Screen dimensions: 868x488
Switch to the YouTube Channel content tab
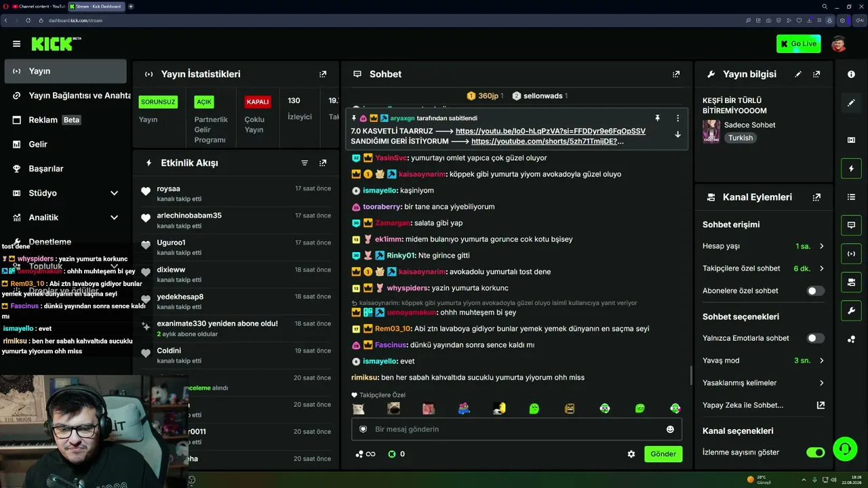(38, 6)
